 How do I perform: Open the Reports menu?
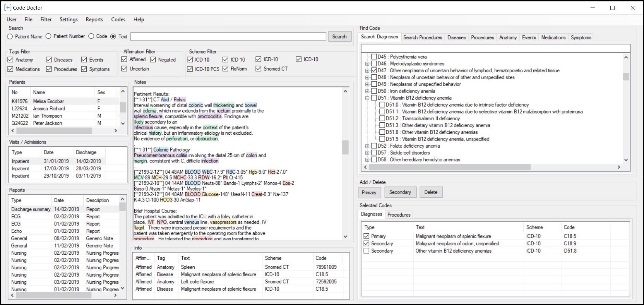(x=94, y=20)
